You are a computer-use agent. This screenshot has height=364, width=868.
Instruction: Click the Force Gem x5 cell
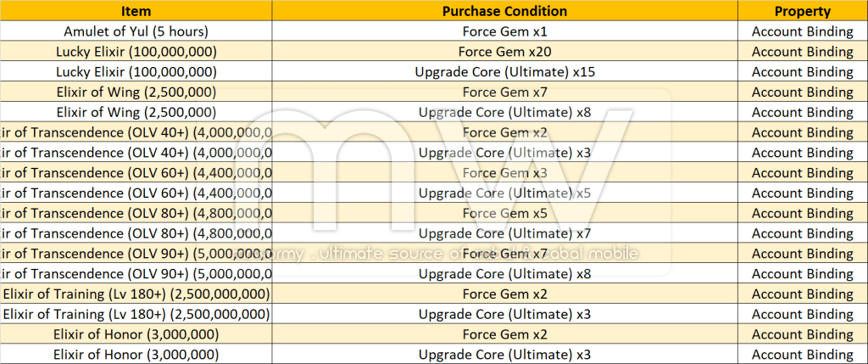pos(504,213)
